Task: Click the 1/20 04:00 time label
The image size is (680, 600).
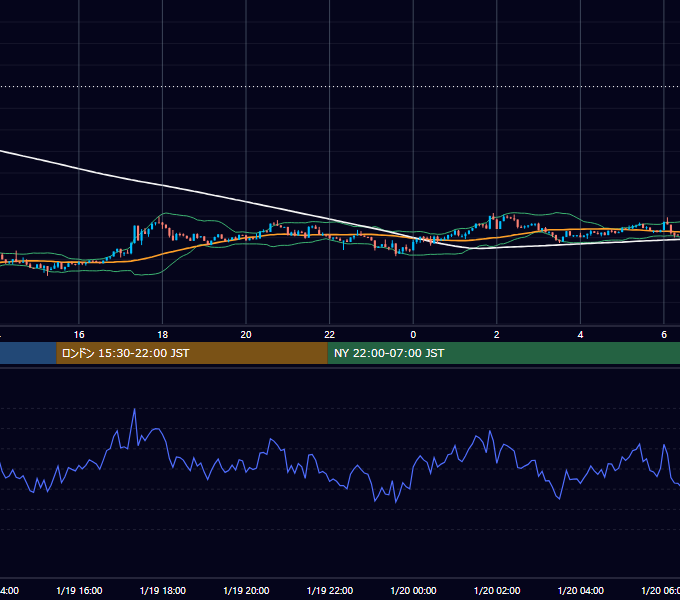Action: tap(581, 590)
